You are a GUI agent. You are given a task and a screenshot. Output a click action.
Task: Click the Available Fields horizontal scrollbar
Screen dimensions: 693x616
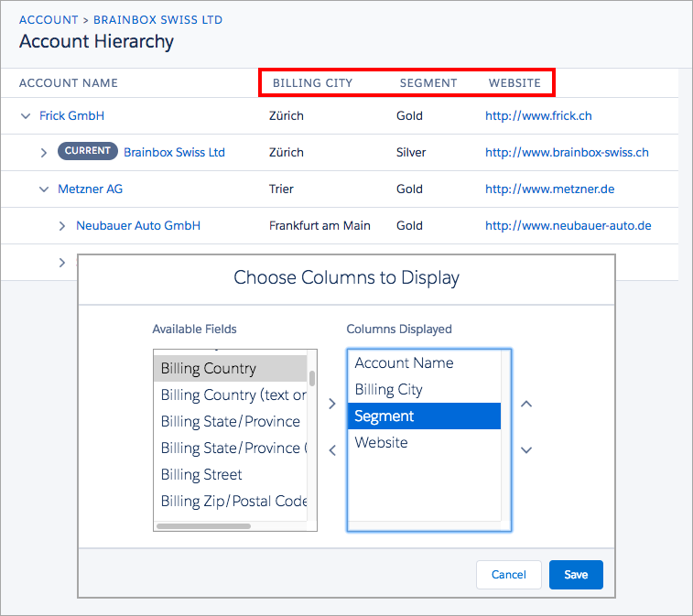(x=203, y=526)
